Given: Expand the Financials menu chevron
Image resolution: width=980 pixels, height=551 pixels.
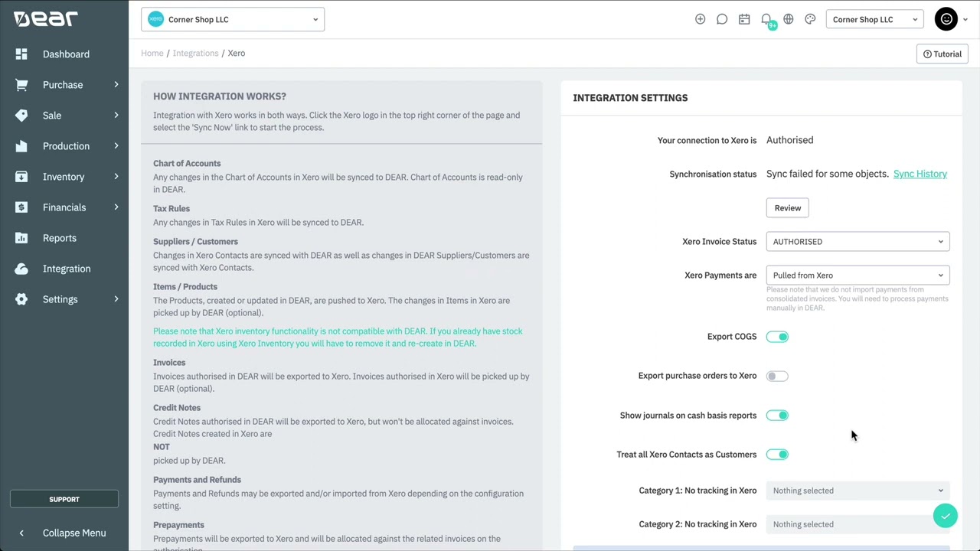Looking at the screenshot, I should click(116, 207).
